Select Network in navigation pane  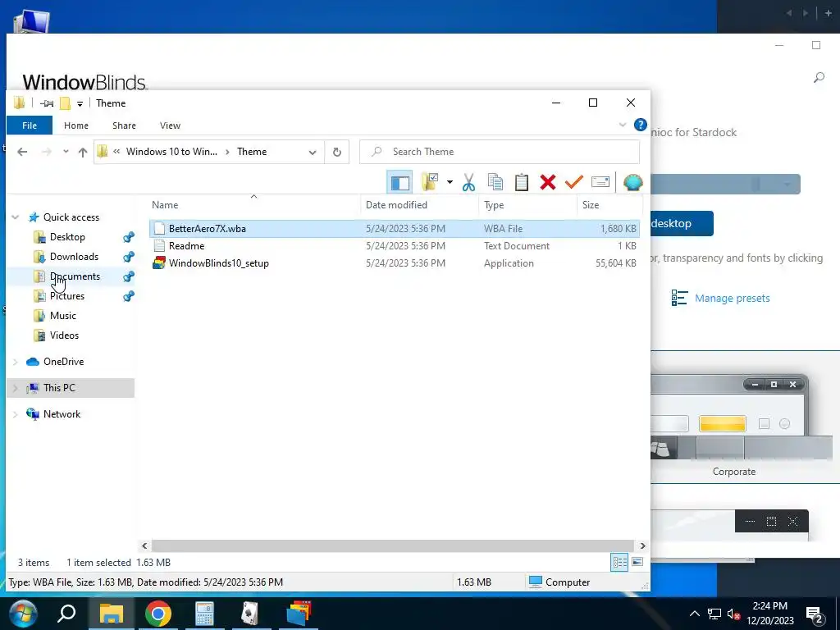[62, 414]
